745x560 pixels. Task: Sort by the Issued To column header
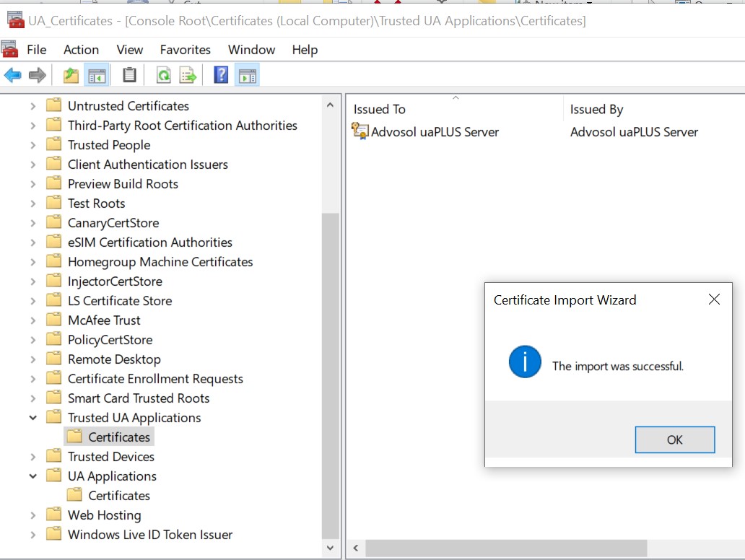coord(380,110)
